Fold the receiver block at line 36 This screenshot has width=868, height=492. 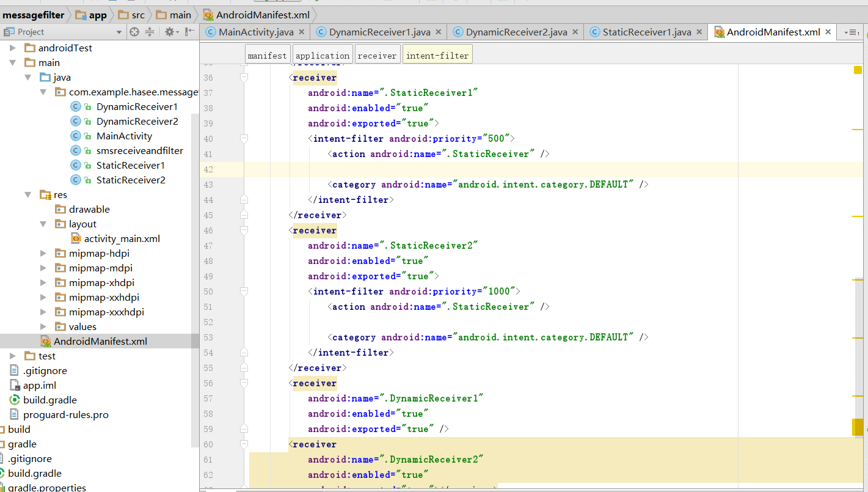(x=244, y=78)
